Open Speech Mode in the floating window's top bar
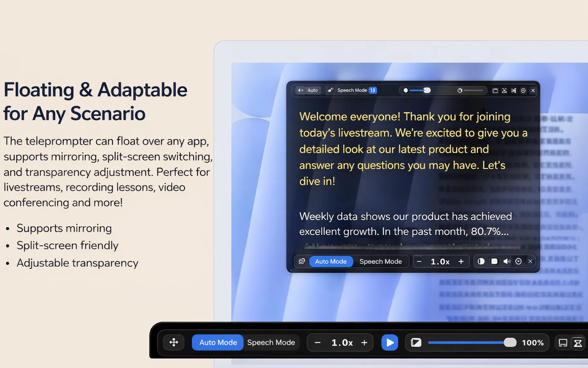The height and width of the screenshot is (368, 588). tap(352, 90)
